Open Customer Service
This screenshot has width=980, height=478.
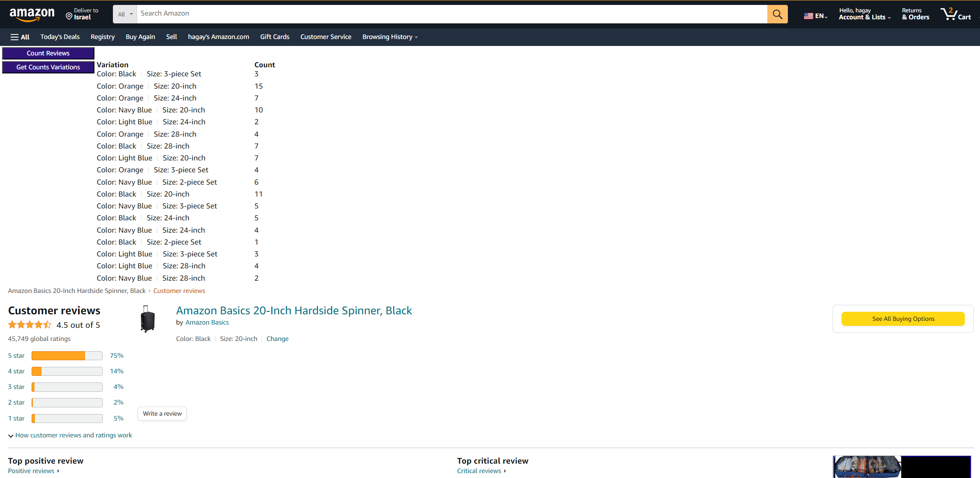(326, 37)
